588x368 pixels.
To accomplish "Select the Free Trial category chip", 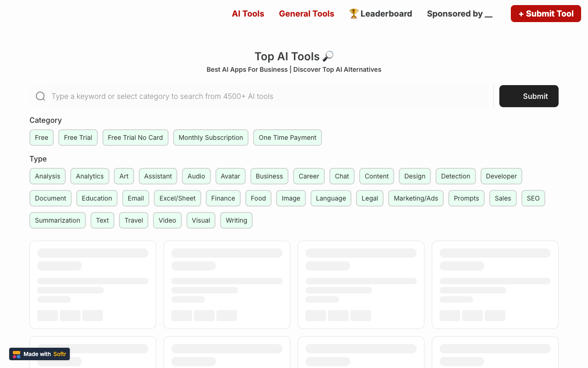I will (x=78, y=138).
